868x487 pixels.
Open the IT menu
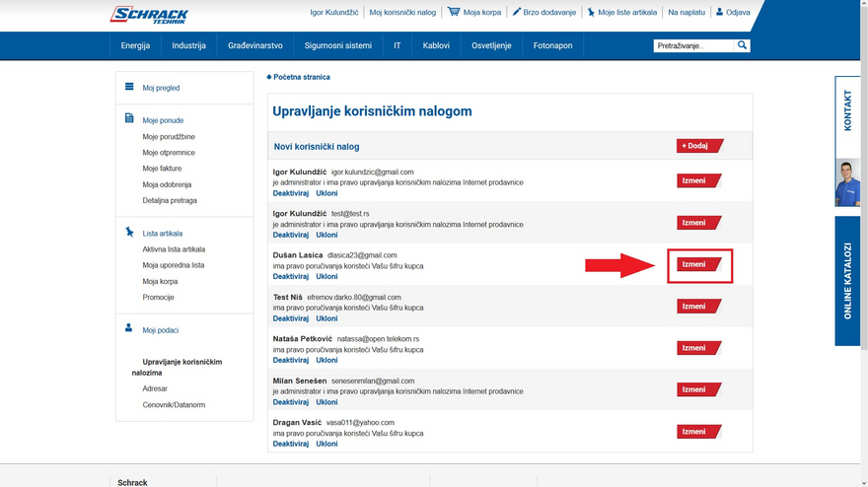tap(397, 45)
